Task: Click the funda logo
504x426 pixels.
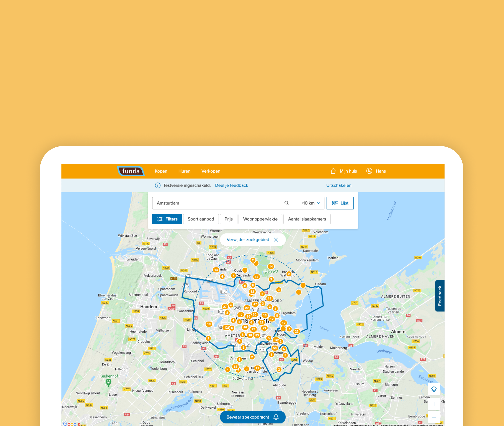Action: [131, 171]
